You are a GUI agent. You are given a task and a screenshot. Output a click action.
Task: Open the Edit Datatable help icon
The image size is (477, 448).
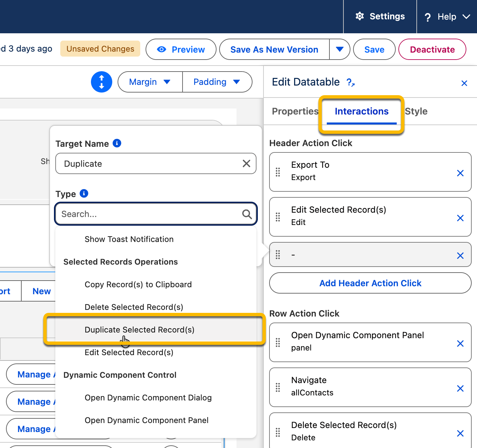pos(350,82)
